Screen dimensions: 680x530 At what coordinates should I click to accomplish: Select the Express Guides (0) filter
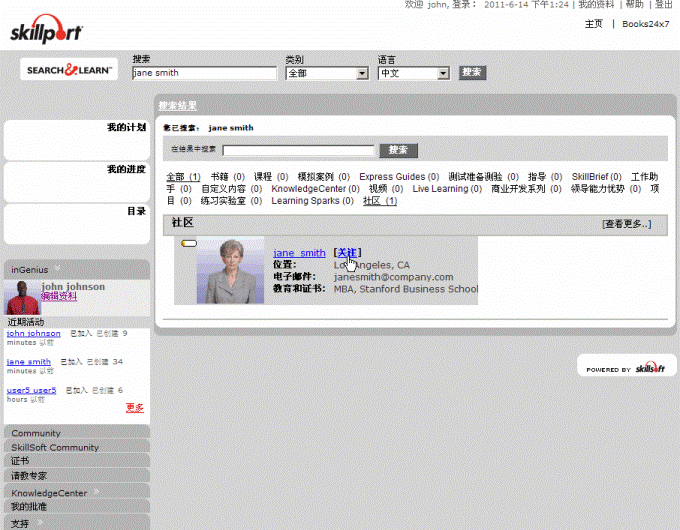(x=399, y=177)
